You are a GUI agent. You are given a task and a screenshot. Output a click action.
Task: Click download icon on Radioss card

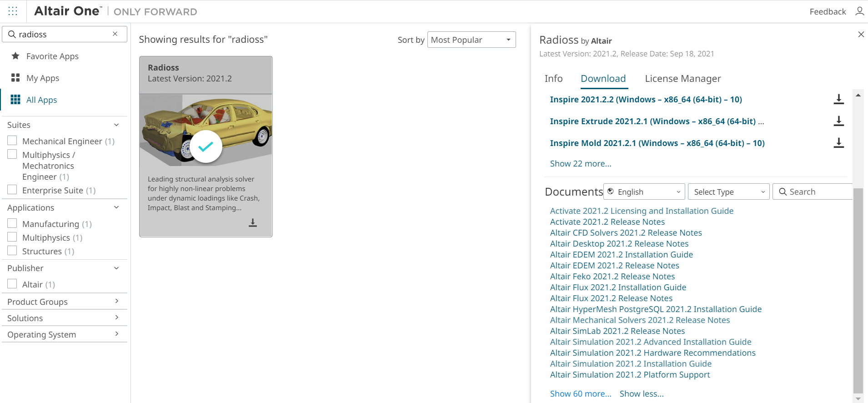[253, 222]
